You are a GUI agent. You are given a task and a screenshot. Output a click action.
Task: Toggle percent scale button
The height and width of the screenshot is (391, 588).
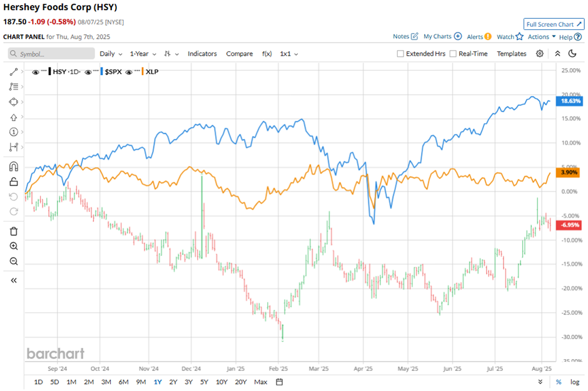559,382
